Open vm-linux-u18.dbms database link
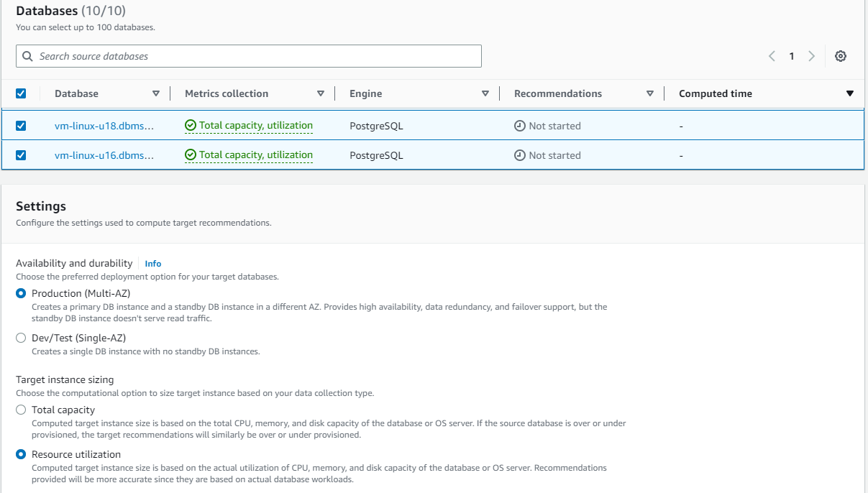 [104, 126]
